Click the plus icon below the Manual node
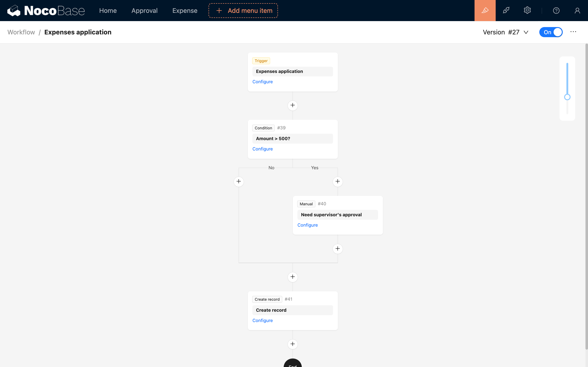Image resolution: width=588 pixels, height=367 pixels. (337, 249)
